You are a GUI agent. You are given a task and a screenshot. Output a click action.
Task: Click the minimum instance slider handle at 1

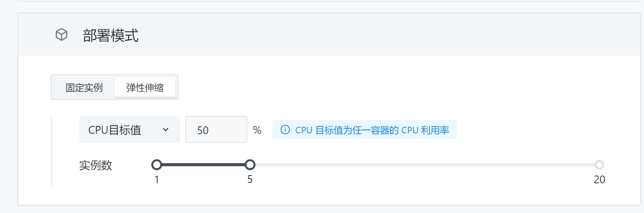pos(156,165)
